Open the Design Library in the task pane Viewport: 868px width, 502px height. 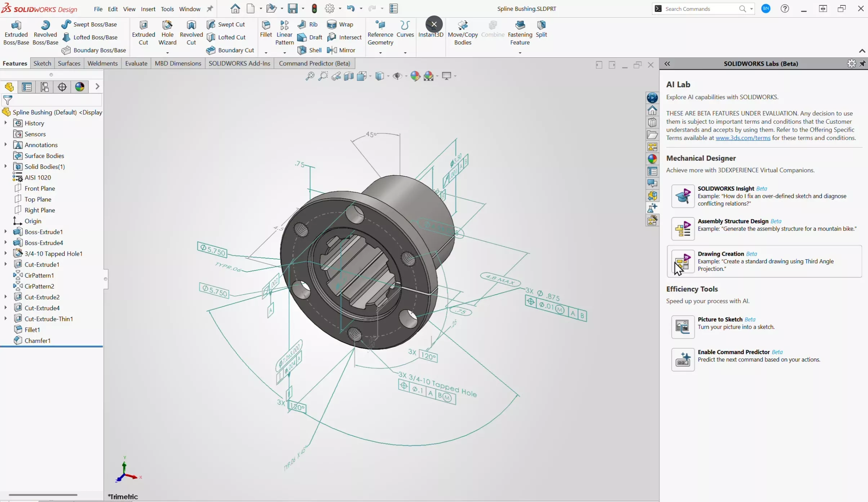[x=653, y=122]
